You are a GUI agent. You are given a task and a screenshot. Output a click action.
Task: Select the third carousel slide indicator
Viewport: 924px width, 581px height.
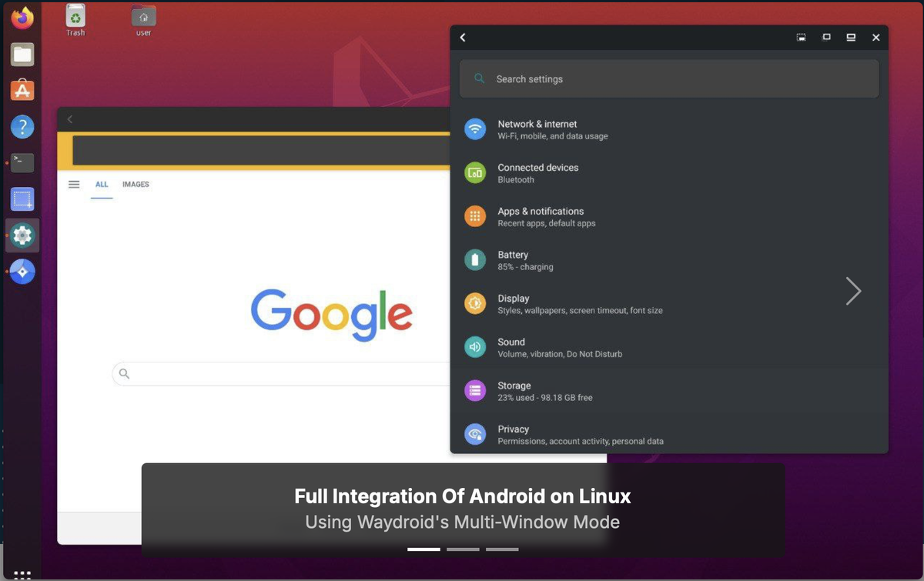(x=502, y=549)
